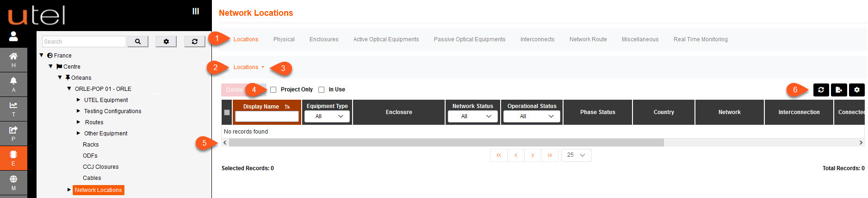868x198 pixels.
Task: Open the Locations submenu dropdown
Action: pyautogui.click(x=249, y=67)
